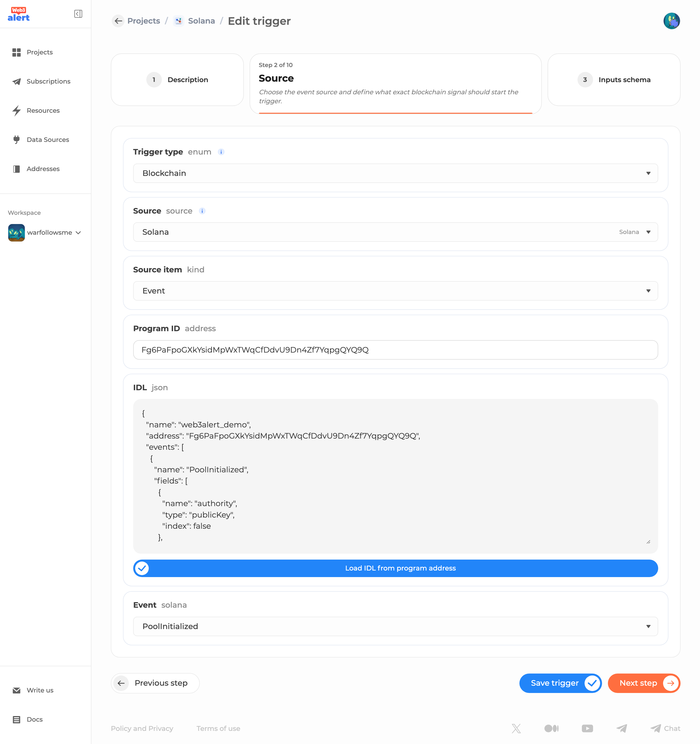700x744 pixels.
Task: Open Projects in the sidebar menu
Action: 40,52
